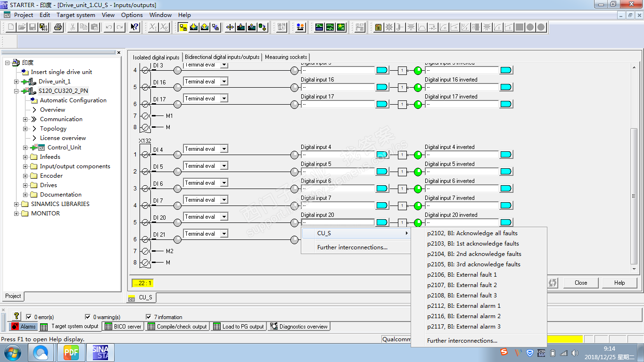Open the PDF app in the taskbar
644x362 pixels.
point(71,353)
